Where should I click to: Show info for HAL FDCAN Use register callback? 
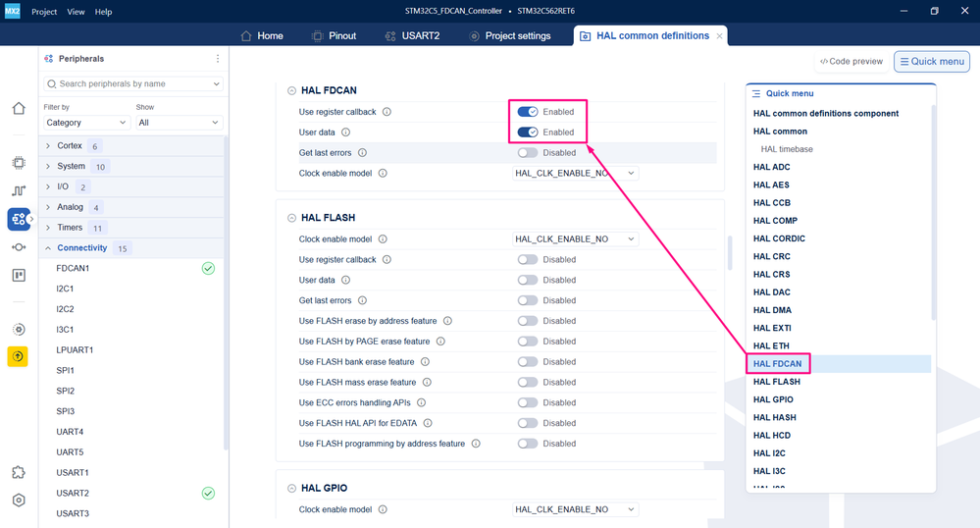(387, 112)
